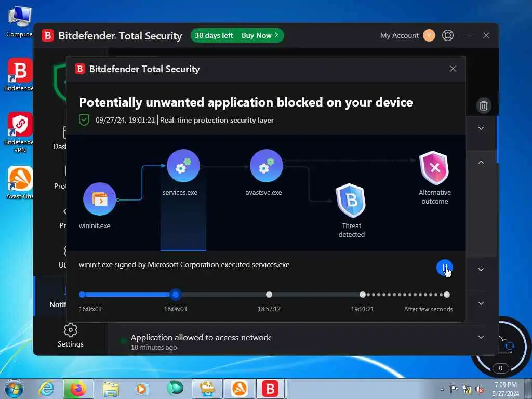Delete notifications with the trash icon

tap(484, 106)
